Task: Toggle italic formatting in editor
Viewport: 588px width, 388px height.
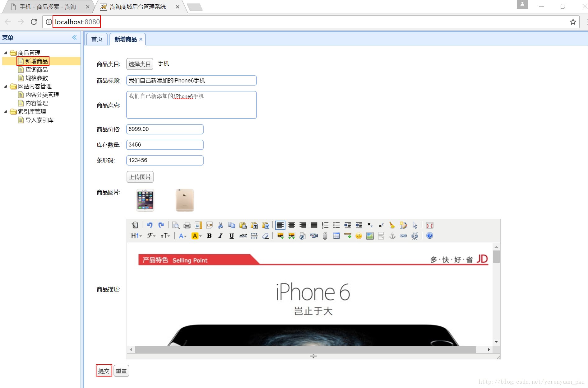Action: click(220, 236)
